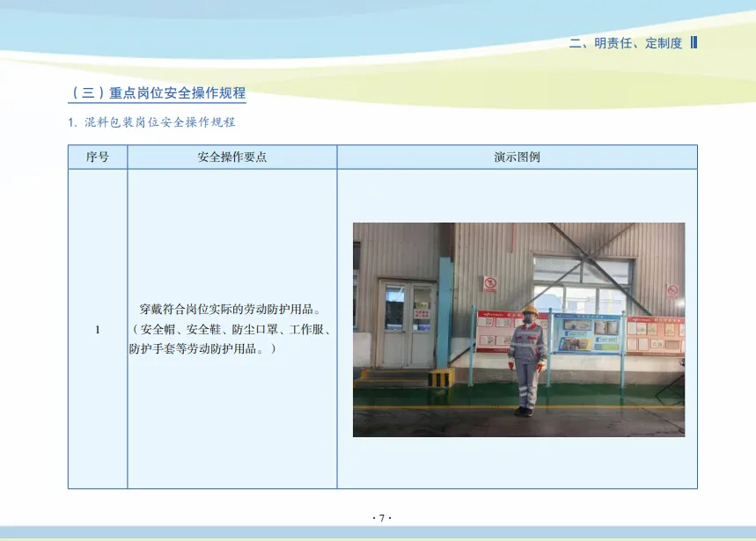Screen dimensions: 756x541
Task: Click the line '穿戴符合岗位实际的劳动防护用品。'
Action: tap(231, 309)
